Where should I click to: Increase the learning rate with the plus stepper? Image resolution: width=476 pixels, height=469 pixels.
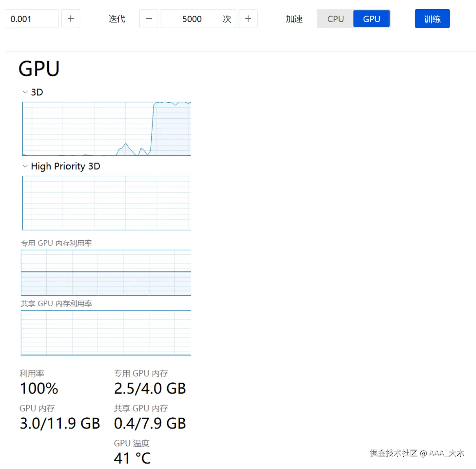70,19
